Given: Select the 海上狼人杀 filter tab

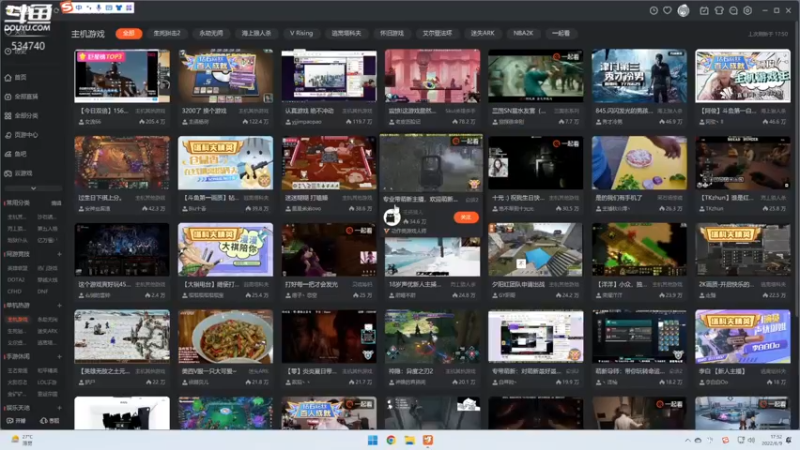Looking at the screenshot, I should click(x=256, y=33).
